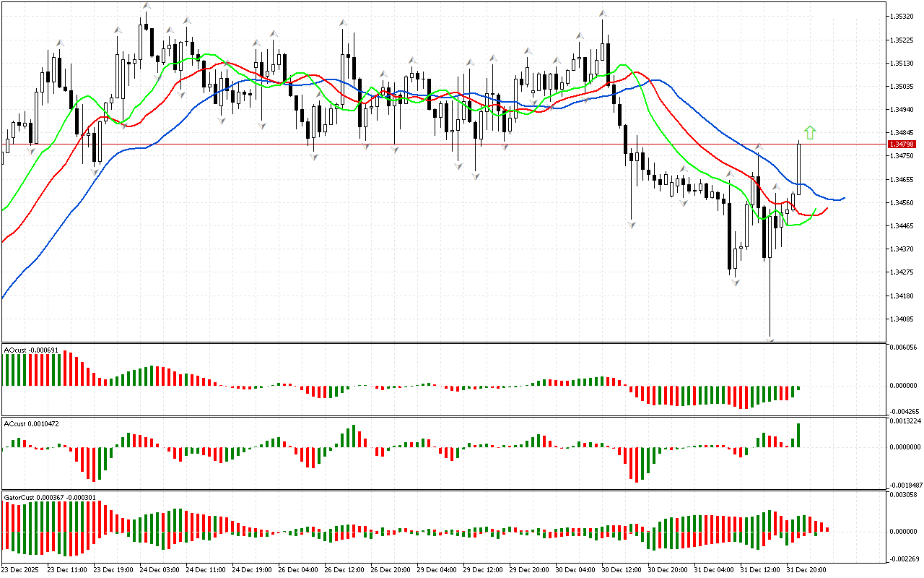Click the 26 Dec 12:00 time label
The width and height of the screenshot is (924, 578).
pyautogui.click(x=344, y=569)
